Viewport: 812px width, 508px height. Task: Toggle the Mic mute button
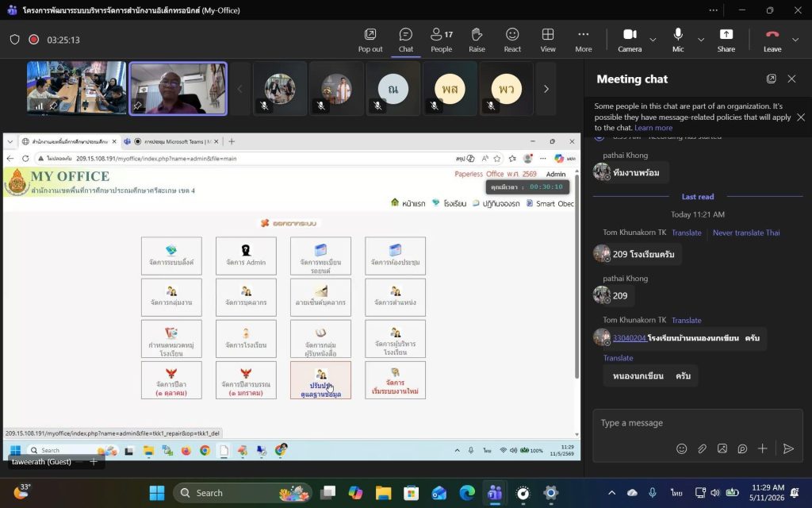(678, 40)
